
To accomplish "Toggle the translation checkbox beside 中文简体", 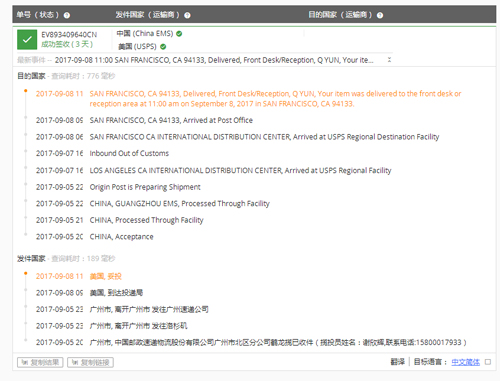I will point(488,362).
